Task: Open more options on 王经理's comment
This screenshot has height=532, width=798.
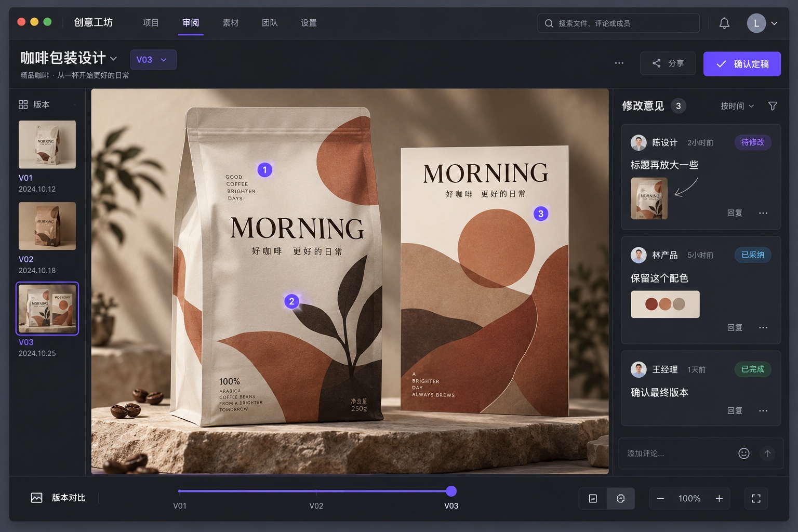Action: pyautogui.click(x=763, y=410)
